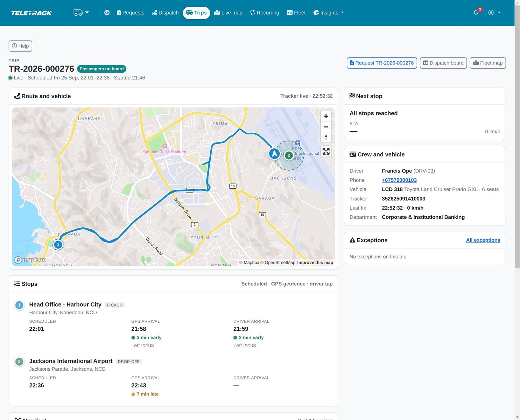520x420 pixels.
Task: Click the Passengers on board badge
Action: 101,69
